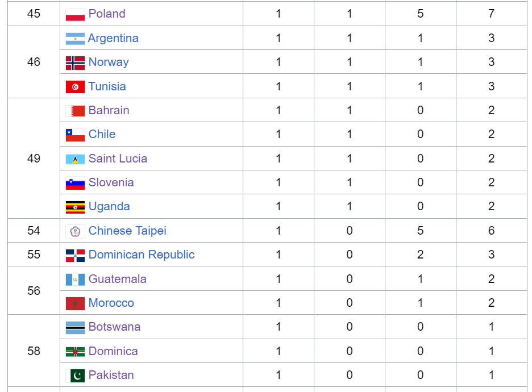The image size is (532, 392).
Task: Click Poland's bronze count cell
Action: (420, 14)
